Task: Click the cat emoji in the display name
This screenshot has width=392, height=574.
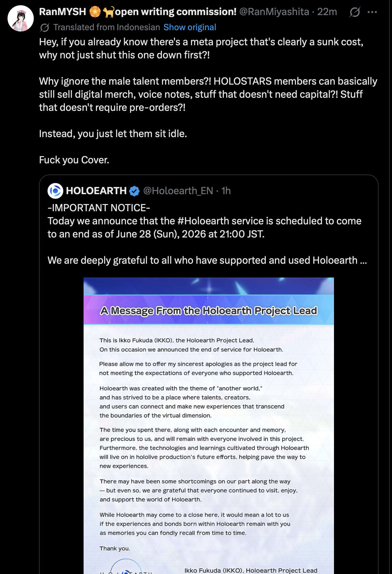Action: click(x=108, y=12)
